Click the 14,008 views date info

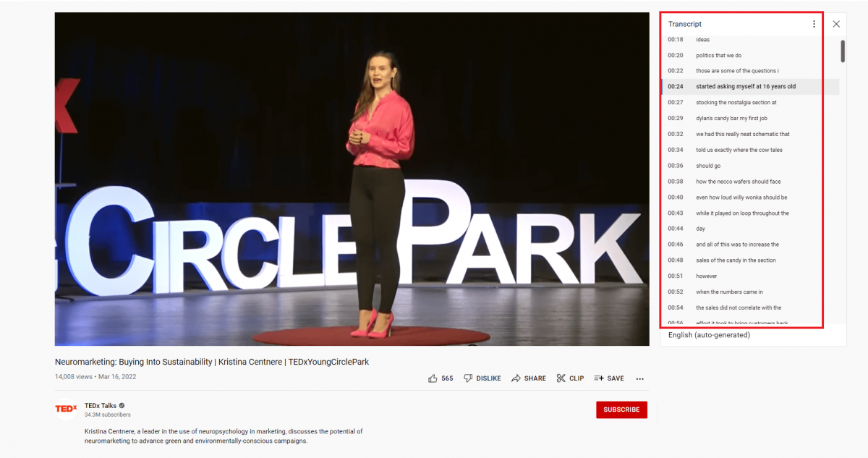[95, 377]
